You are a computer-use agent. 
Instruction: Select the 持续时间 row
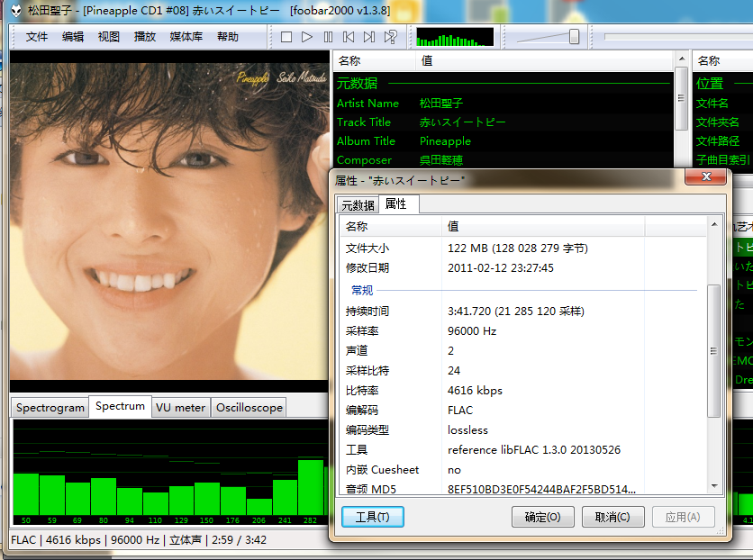(x=523, y=311)
